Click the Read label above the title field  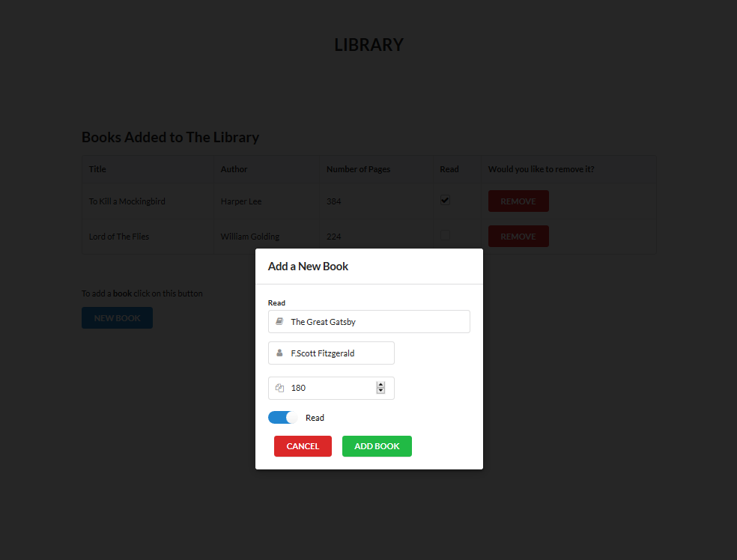(x=276, y=303)
